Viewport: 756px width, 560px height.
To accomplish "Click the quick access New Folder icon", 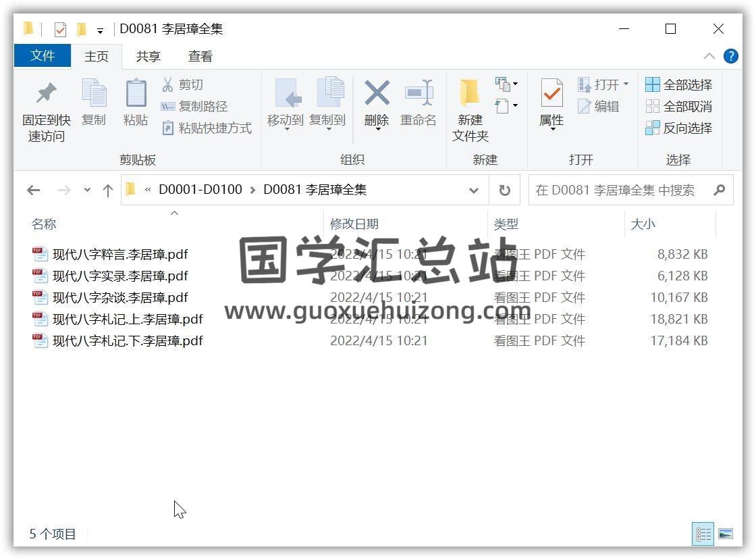I will click(x=82, y=30).
